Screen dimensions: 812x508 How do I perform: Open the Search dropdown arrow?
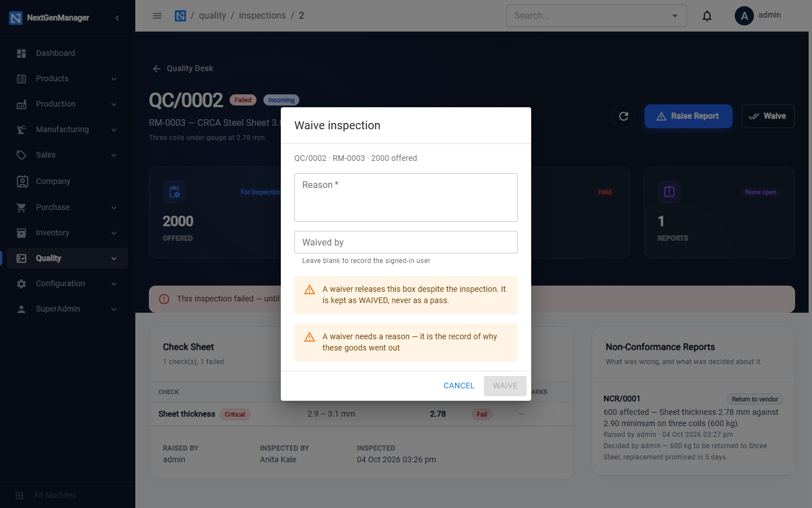click(675, 16)
